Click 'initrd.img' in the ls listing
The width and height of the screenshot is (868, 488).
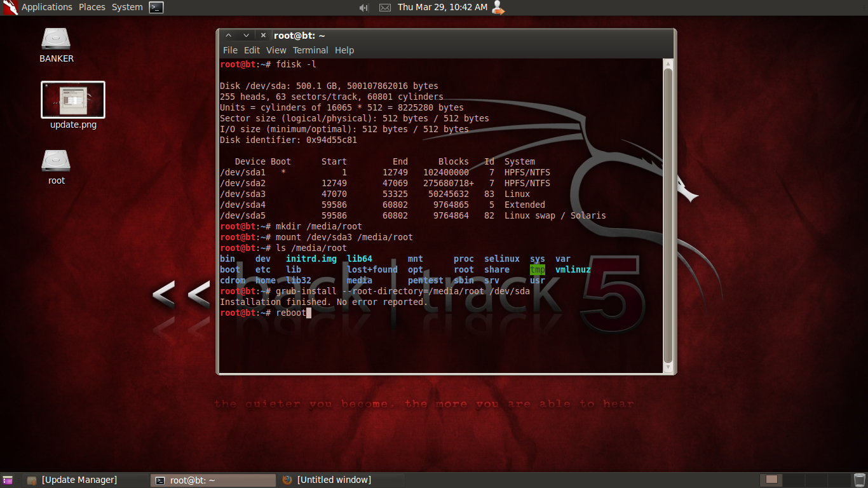click(x=311, y=259)
